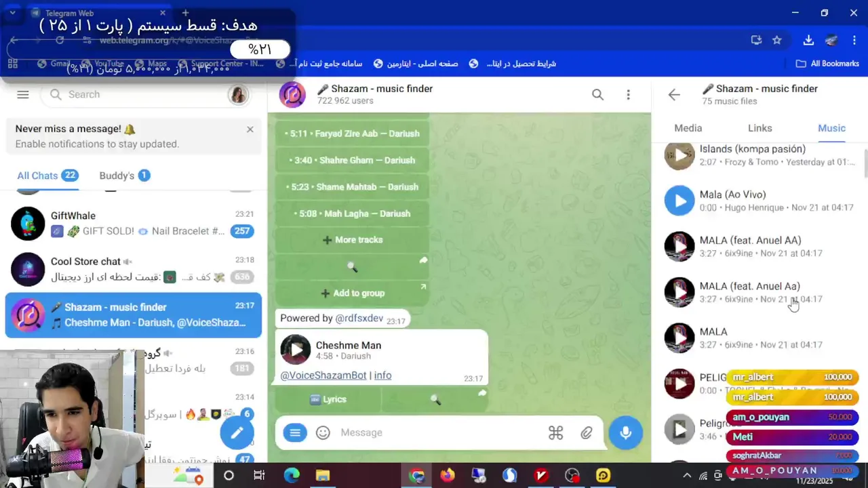Go back from the shared media panel
This screenshot has width=868, height=488.
(x=674, y=95)
